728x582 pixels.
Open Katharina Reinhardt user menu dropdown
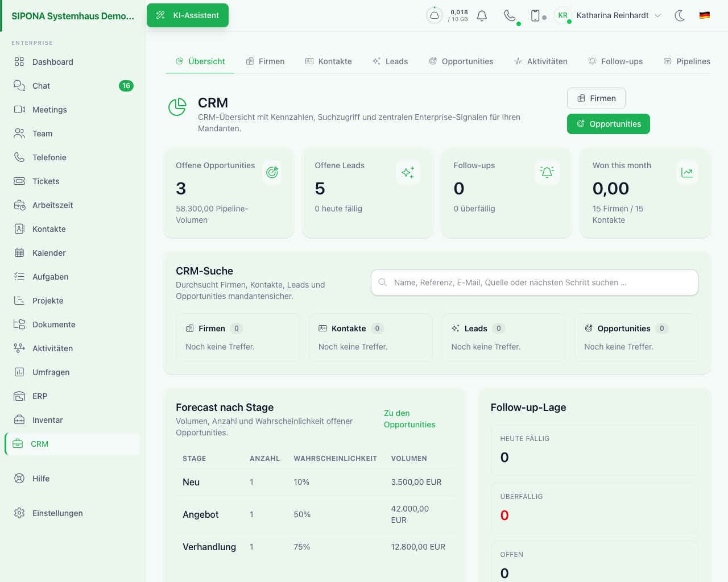click(609, 15)
